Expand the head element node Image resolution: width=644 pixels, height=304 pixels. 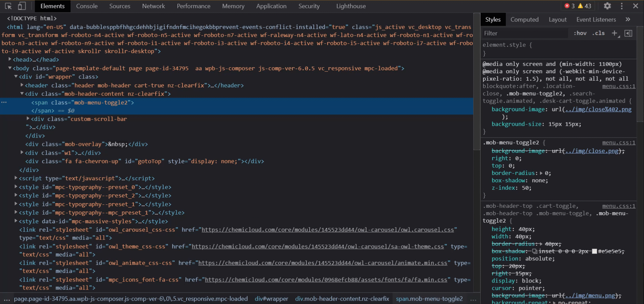click(x=10, y=60)
